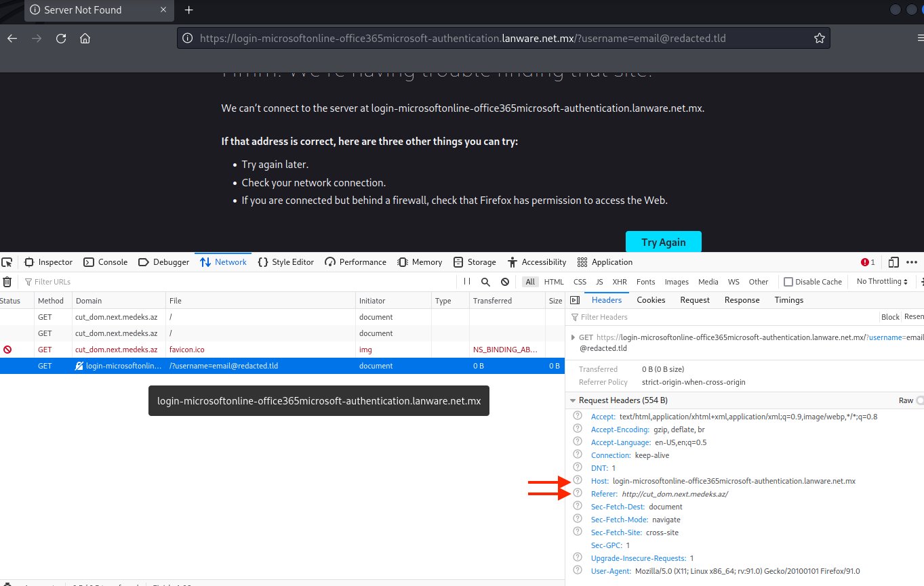Pause network recording

click(467, 282)
